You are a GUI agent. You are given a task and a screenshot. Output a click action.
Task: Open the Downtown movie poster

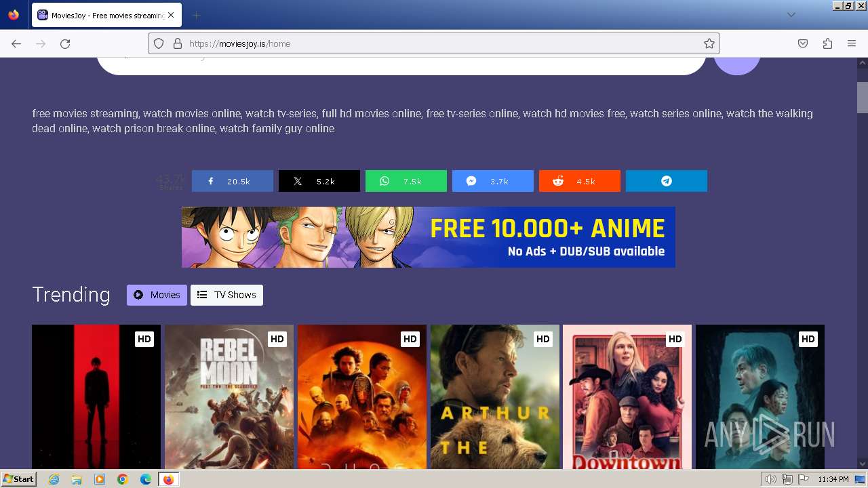[x=627, y=396]
